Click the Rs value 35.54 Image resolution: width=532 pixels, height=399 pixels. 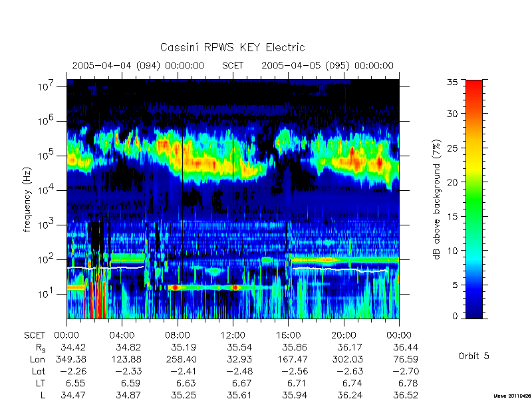[239, 347]
